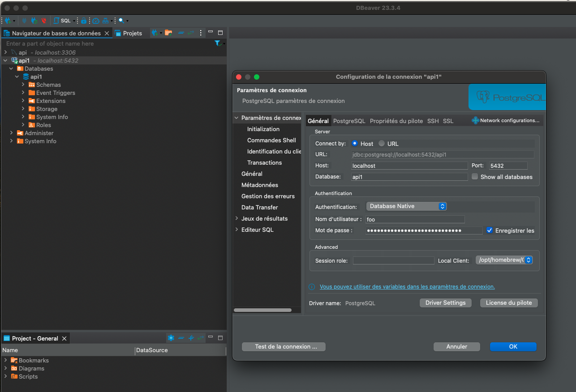Click into the Host input field
Viewport: 576px width, 392px height.
[x=409, y=166]
